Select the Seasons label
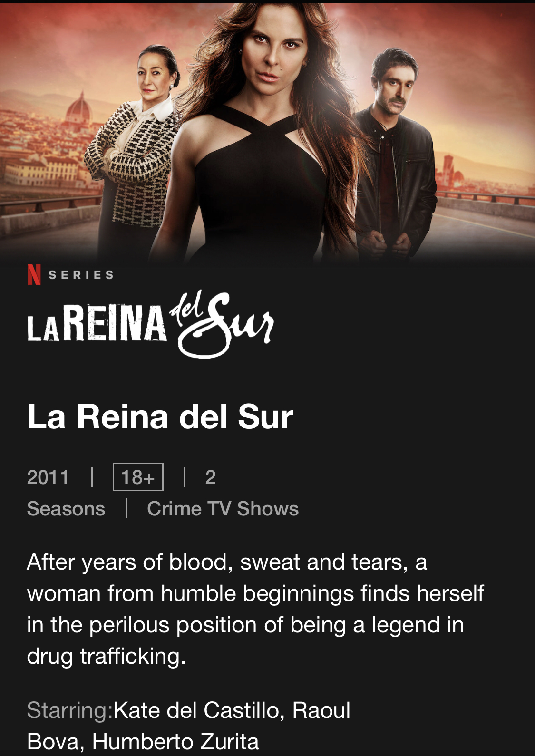Image resolution: width=535 pixels, height=756 pixels. pyautogui.click(x=66, y=509)
